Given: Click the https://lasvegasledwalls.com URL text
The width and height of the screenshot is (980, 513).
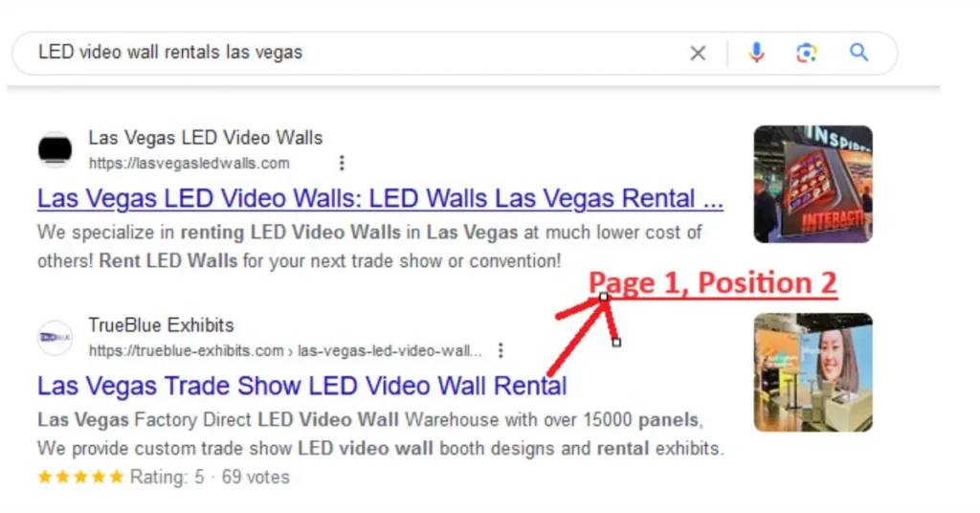Looking at the screenshot, I should (189, 163).
